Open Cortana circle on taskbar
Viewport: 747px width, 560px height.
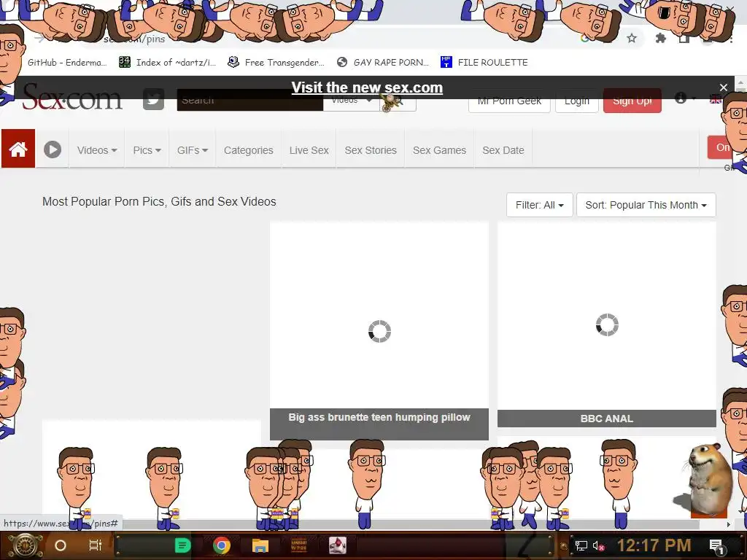click(61, 545)
